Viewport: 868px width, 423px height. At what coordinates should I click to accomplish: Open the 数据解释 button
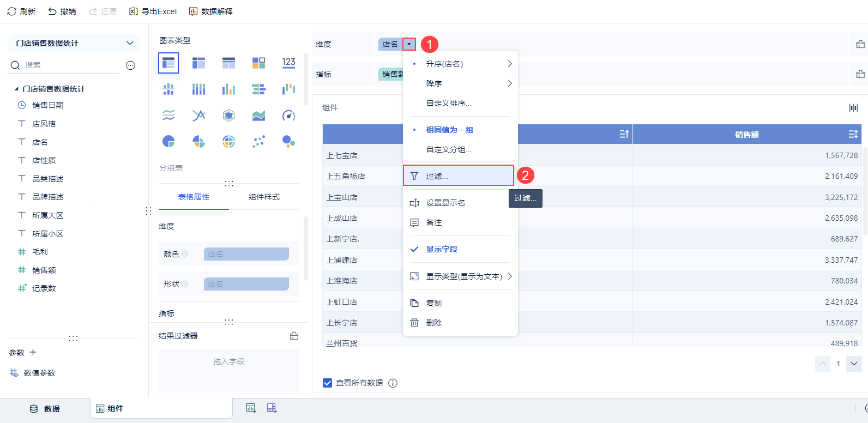pos(210,11)
